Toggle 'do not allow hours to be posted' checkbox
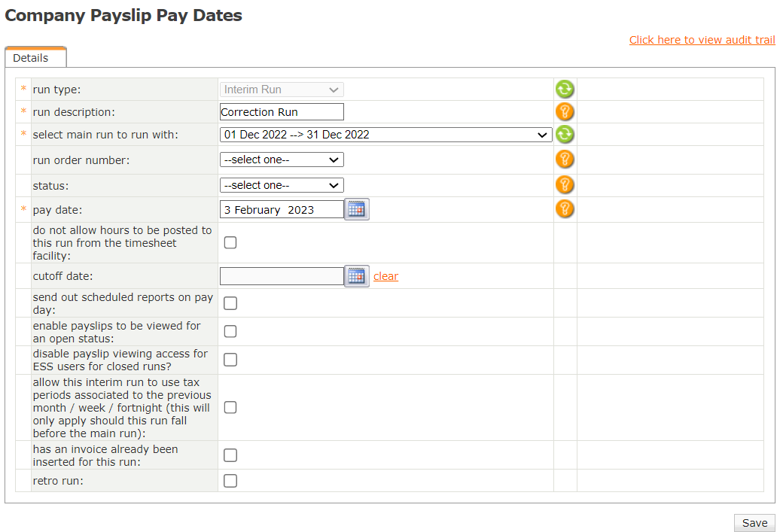The image size is (780, 532). pos(230,242)
